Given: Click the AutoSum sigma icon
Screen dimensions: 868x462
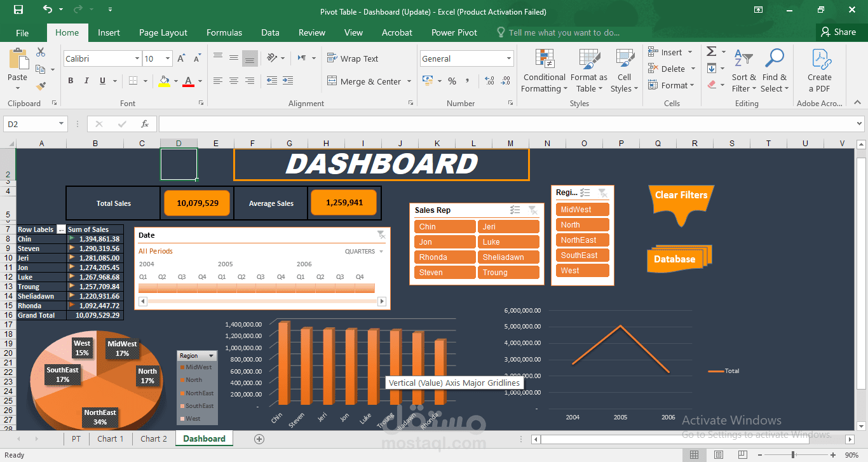Looking at the screenshot, I should (x=712, y=51).
